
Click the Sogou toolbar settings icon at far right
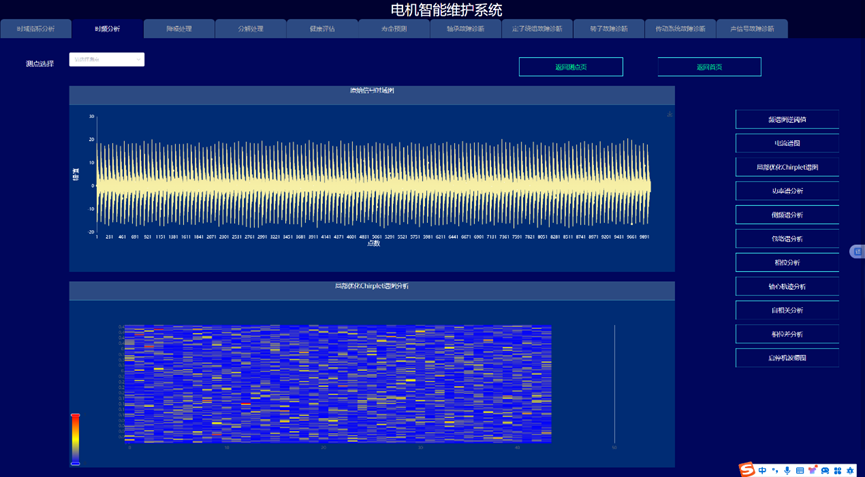click(x=851, y=470)
